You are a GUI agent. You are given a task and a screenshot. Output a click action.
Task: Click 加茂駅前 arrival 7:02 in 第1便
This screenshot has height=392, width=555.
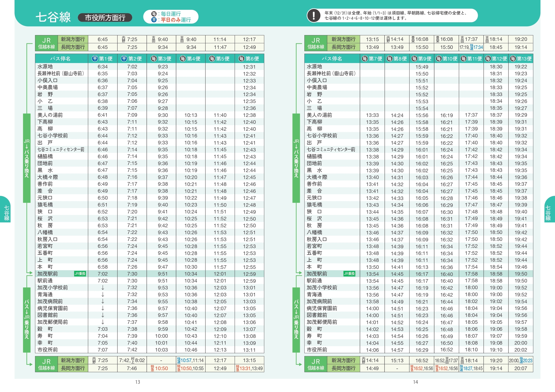103,274
